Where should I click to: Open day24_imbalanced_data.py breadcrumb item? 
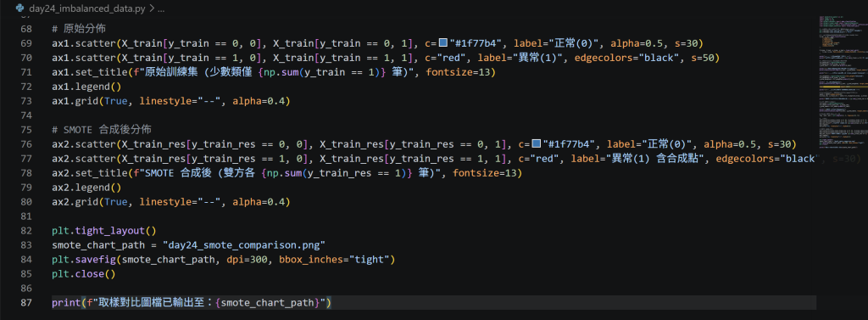pos(87,8)
